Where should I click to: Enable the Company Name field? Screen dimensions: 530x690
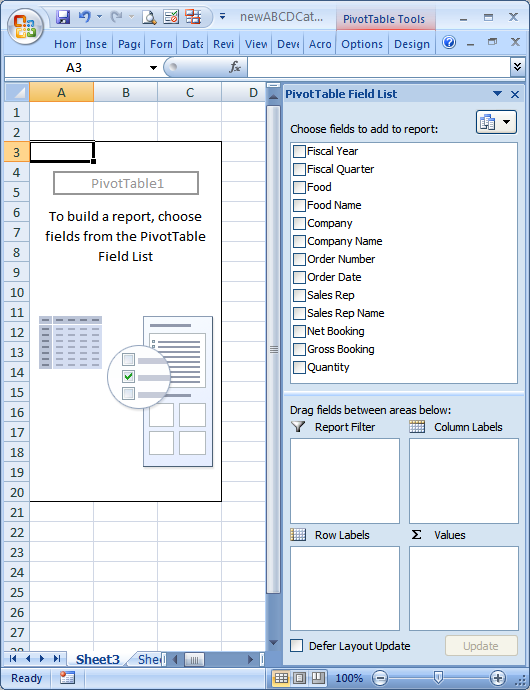pyautogui.click(x=299, y=242)
